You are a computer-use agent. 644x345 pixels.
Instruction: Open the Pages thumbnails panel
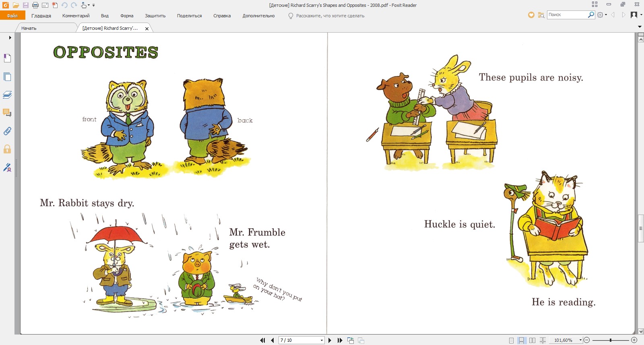tap(7, 76)
